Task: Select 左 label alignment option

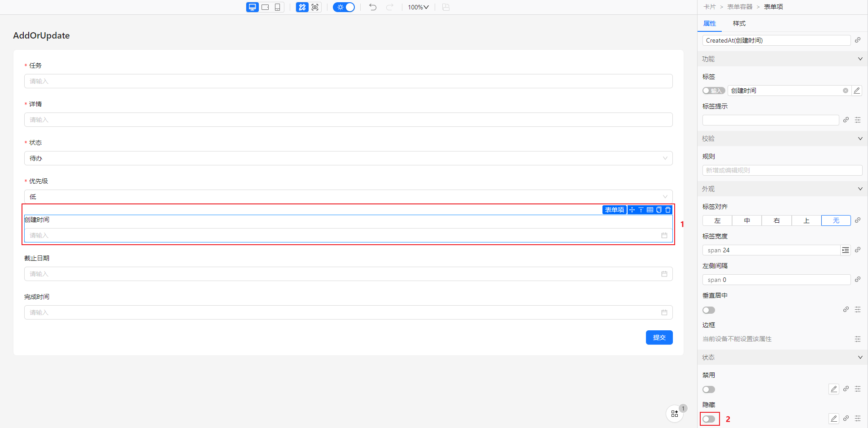Action: pos(717,220)
